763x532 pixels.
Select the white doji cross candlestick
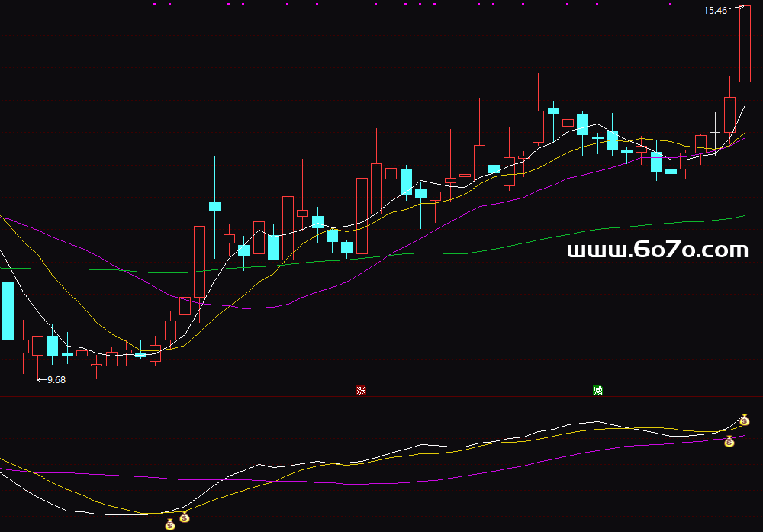pos(715,134)
